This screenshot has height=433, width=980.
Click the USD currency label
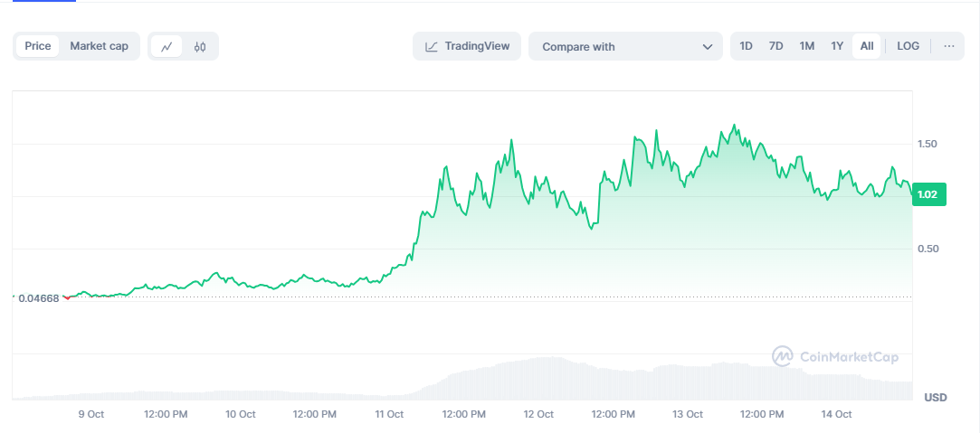click(x=935, y=398)
